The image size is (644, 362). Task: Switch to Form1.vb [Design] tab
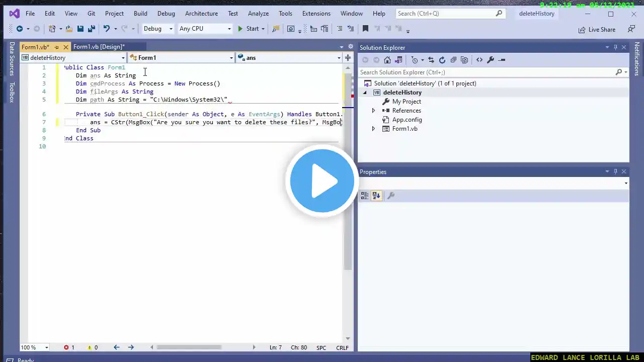(99, 47)
